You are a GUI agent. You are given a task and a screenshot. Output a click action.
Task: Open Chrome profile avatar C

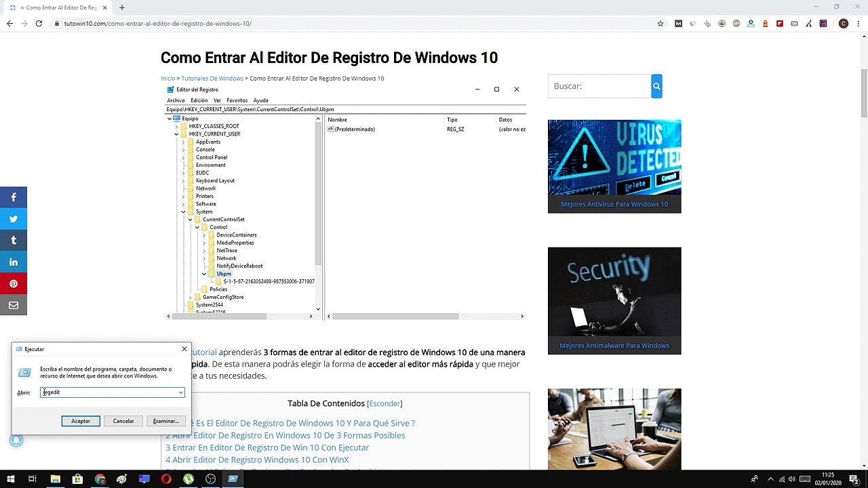pyautogui.click(x=844, y=24)
